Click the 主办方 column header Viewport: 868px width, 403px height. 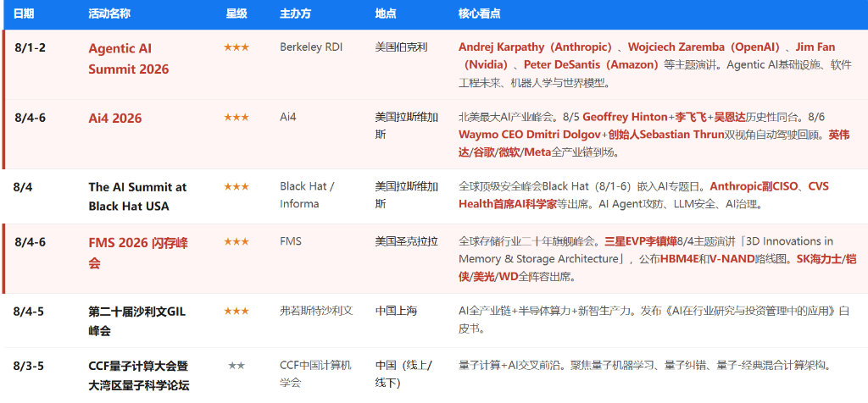296,14
